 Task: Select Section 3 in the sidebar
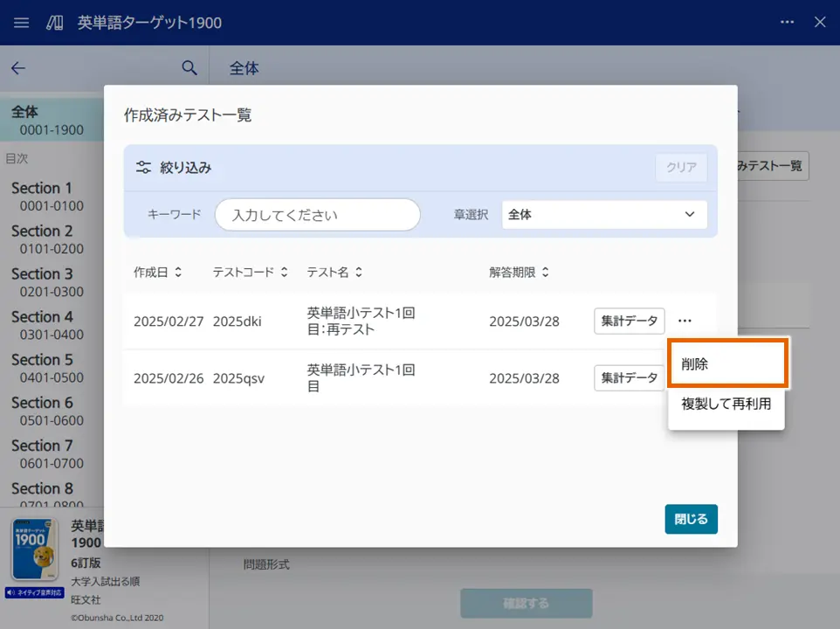tap(44, 273)
